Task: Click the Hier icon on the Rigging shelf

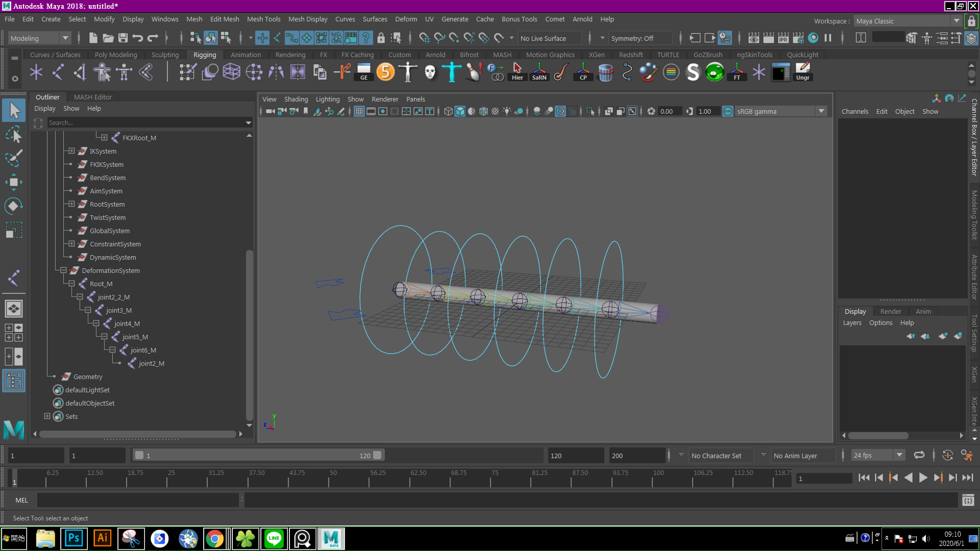Action: (x=517, y=72)
